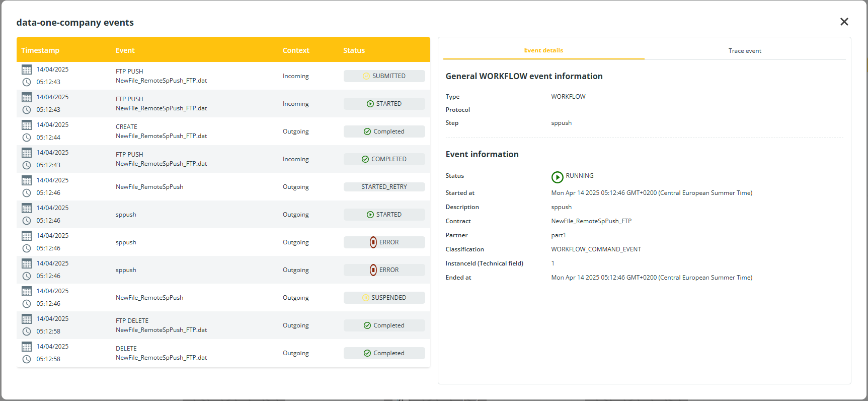Click the Status column header
Screen dimensions: 868x401
[354, 50]
